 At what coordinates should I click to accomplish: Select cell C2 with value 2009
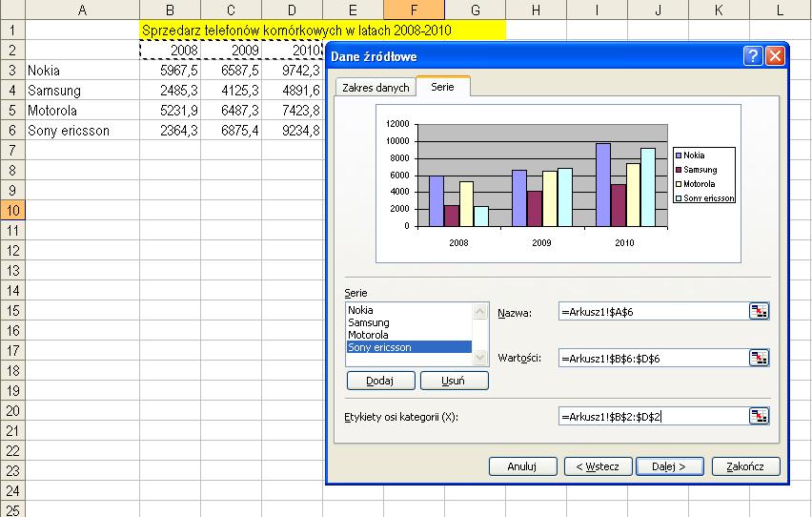231,50
